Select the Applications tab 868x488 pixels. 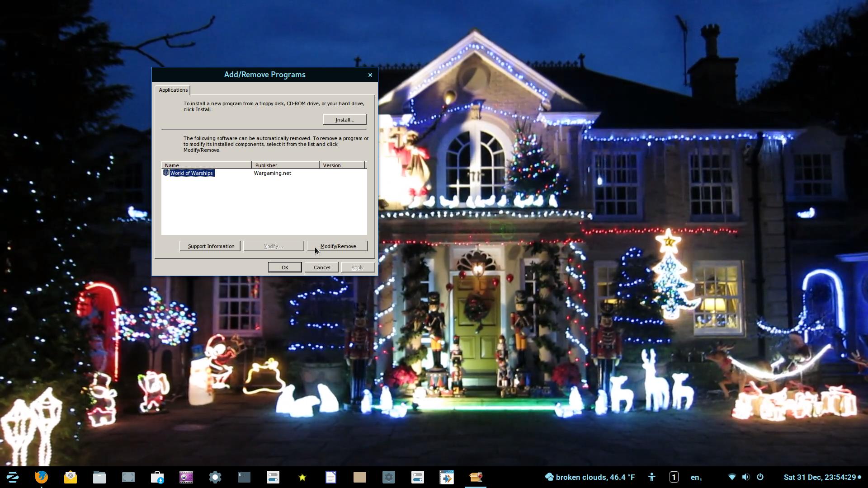click(173, 90)
